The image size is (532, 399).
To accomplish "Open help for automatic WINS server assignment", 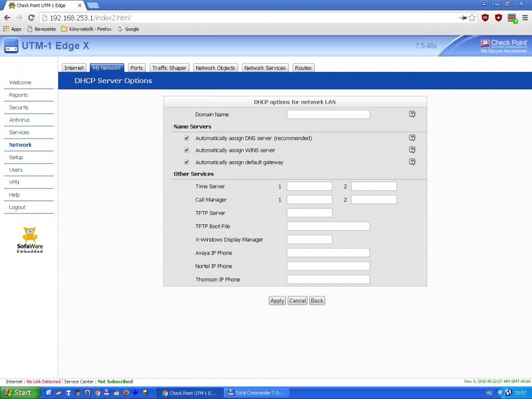I will click(412, 150).
